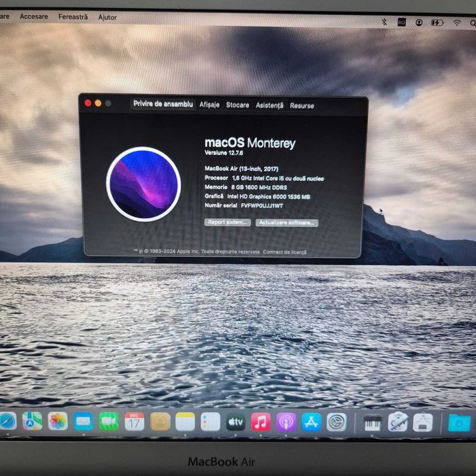Launch Mail from the Dock
476x476 pixels.
pos(83,422)
